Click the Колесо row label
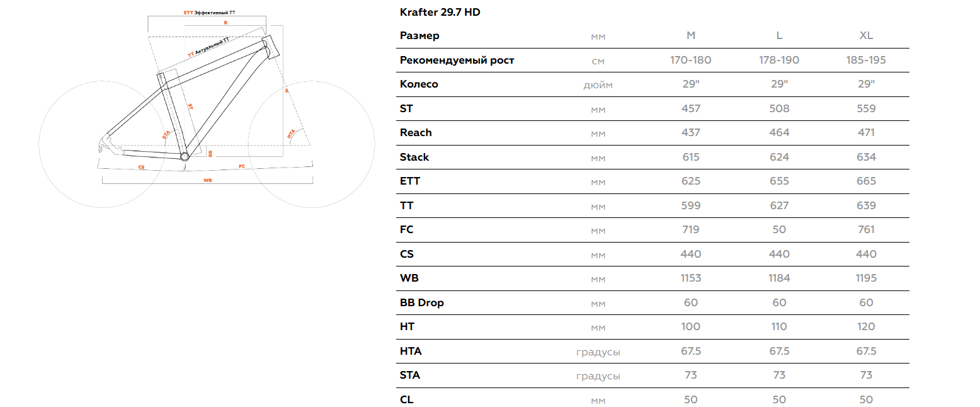The width and height of the screenshot is (980, 407). (419, 84)
